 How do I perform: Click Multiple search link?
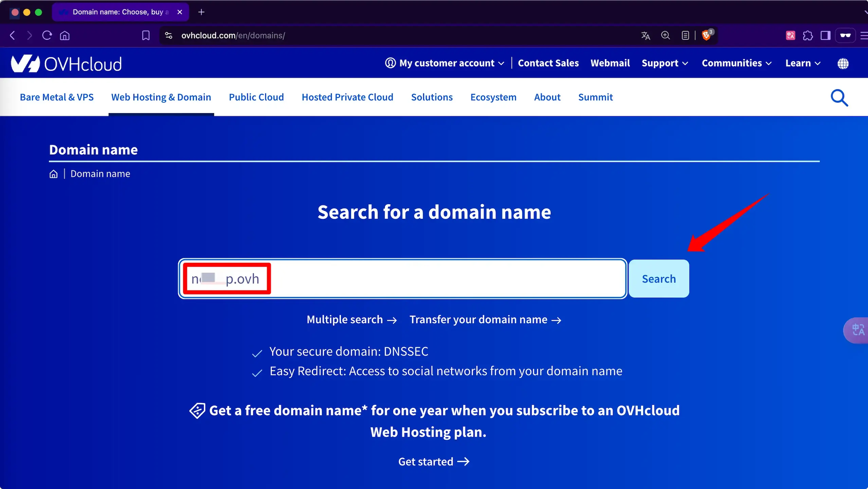click(352, 320)
